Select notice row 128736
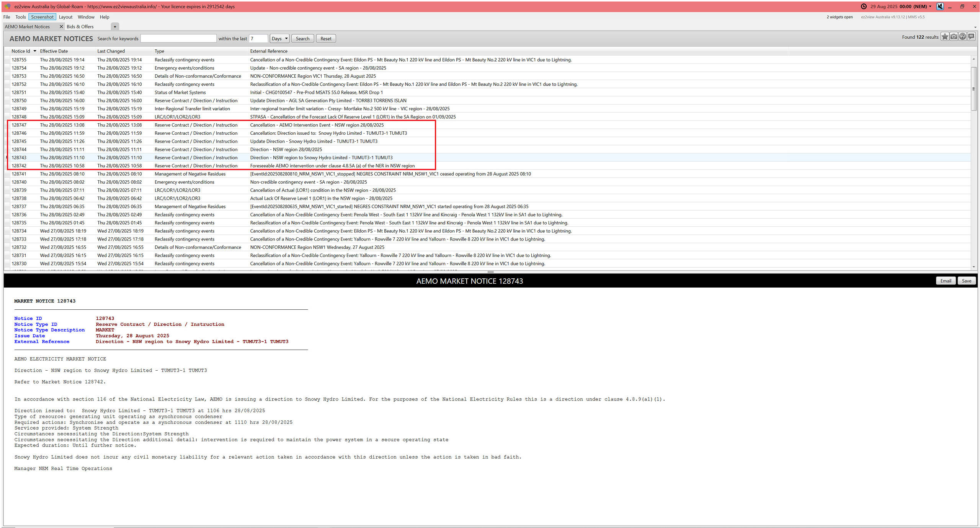The height and width of the screenshot is (528, 980). (487, 215)
